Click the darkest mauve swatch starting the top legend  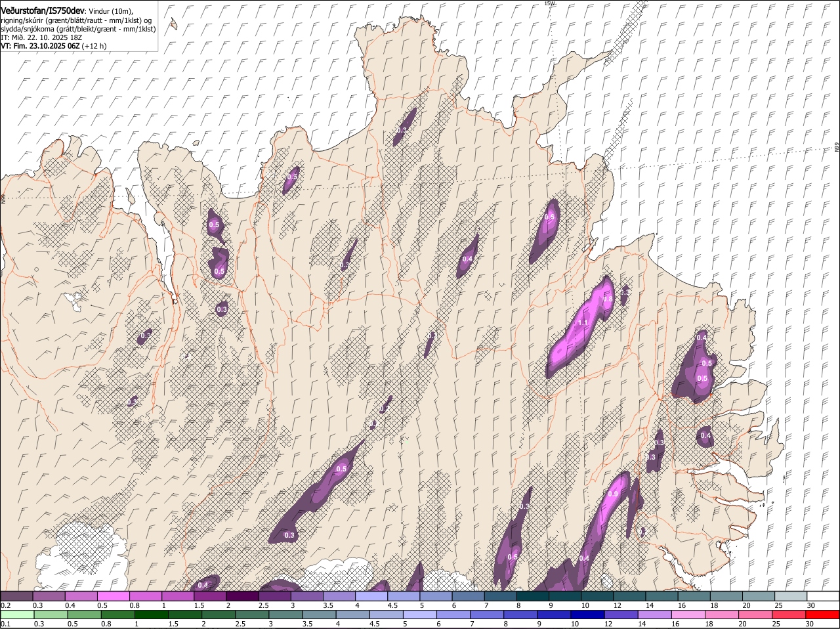click(x=16, y=596)
